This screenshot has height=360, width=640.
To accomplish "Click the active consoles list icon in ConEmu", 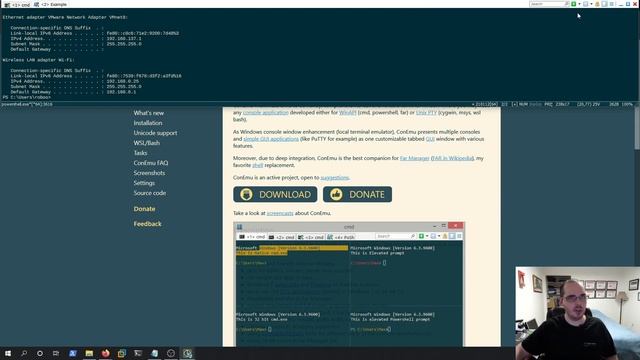I will pos(585,4).
